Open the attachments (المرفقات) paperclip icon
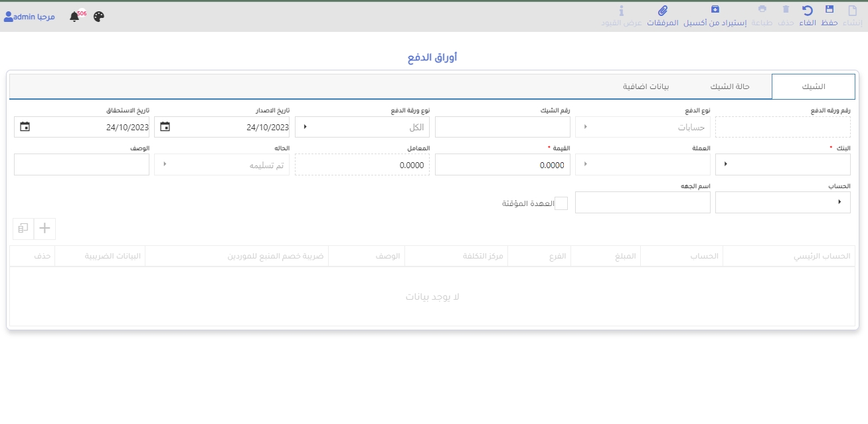Viewport: 868px width, 424px height. click(x=662, y=10)
